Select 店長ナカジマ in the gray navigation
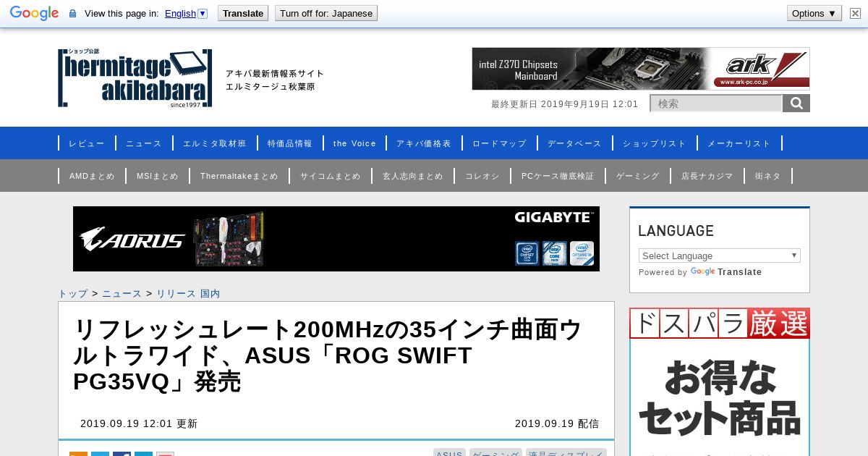The height and width of the screenshot is (456, 868). [x=707, y=176]
